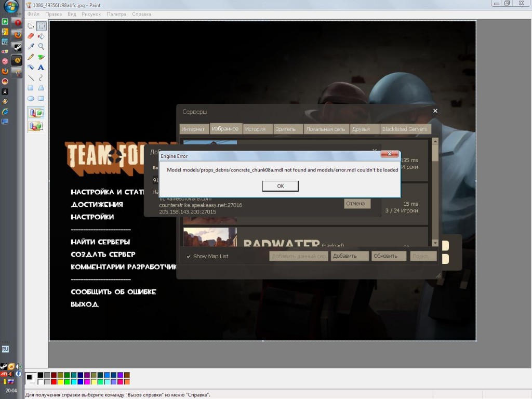
Task: Click the volume speaker tray icon
Action: pos(18,366)
